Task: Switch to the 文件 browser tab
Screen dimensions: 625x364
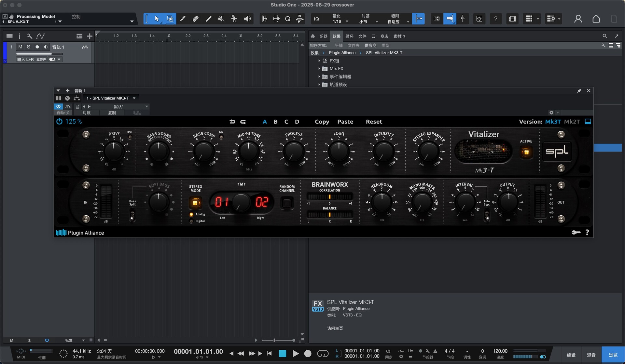Action: click(362, 36)
